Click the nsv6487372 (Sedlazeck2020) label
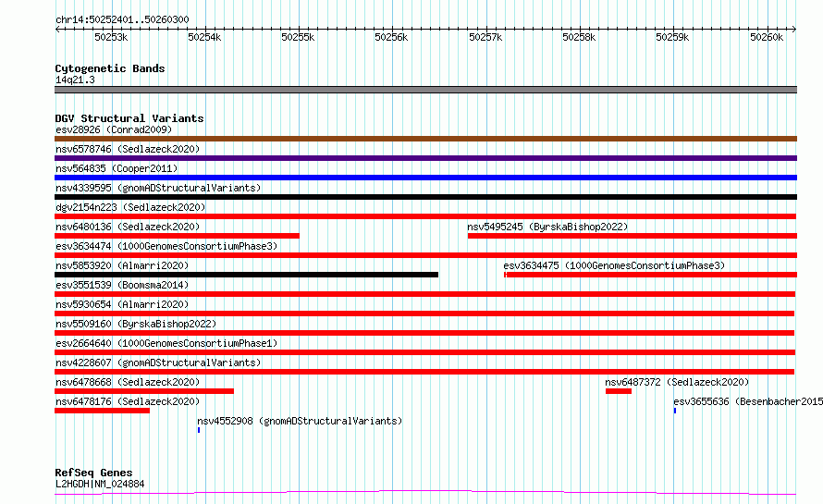 point(677,382)
